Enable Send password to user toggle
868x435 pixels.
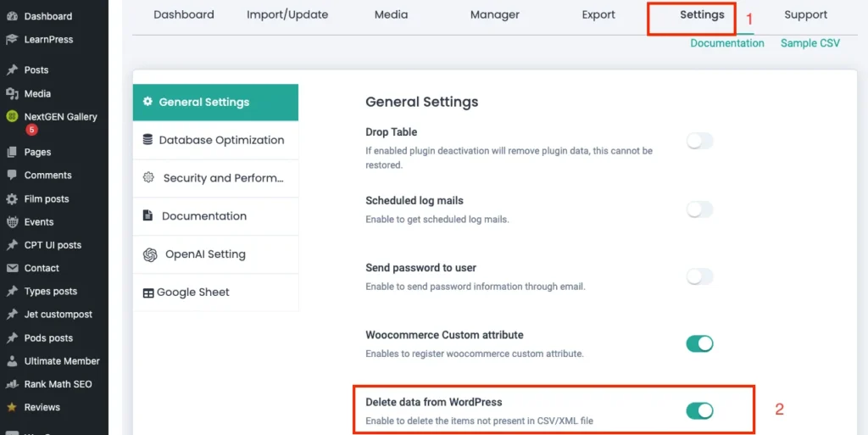(699, 276)
